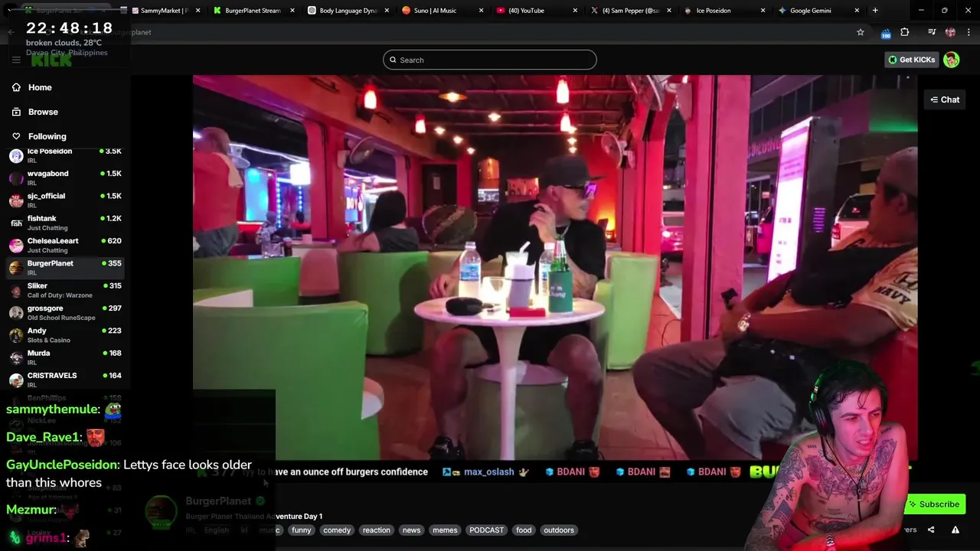Open Murda channel in sidebar

coord(65,357)
